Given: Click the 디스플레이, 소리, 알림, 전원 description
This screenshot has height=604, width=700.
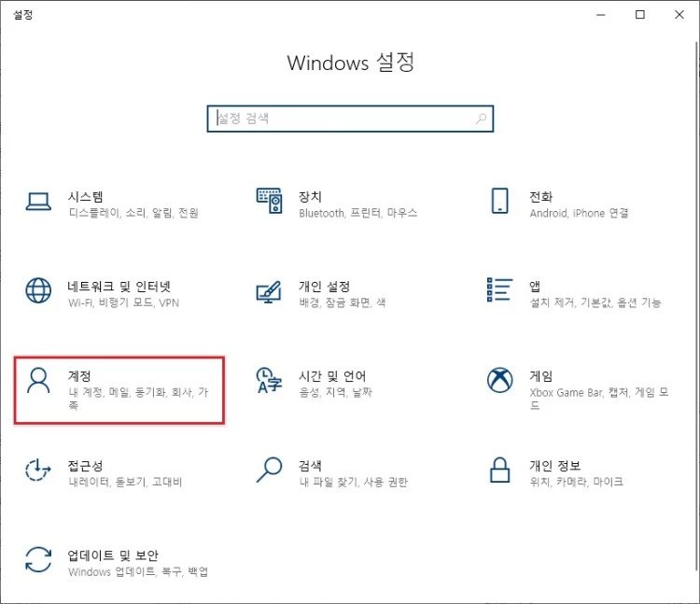Looking at the screenshot, I should click(133, 213).
